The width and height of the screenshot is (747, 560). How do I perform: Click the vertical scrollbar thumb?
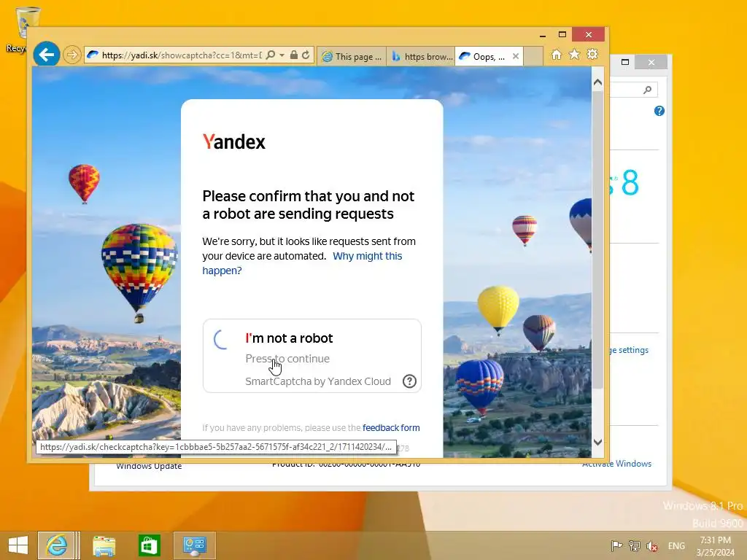pos(597,238)
